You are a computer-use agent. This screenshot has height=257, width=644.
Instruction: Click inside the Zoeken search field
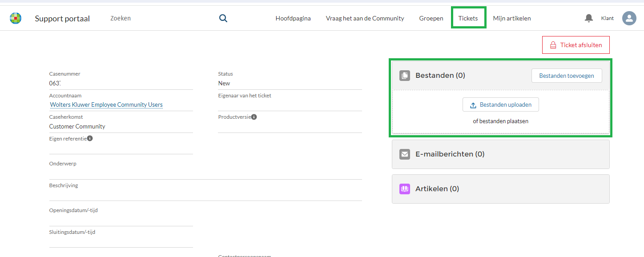pos(133,18)
